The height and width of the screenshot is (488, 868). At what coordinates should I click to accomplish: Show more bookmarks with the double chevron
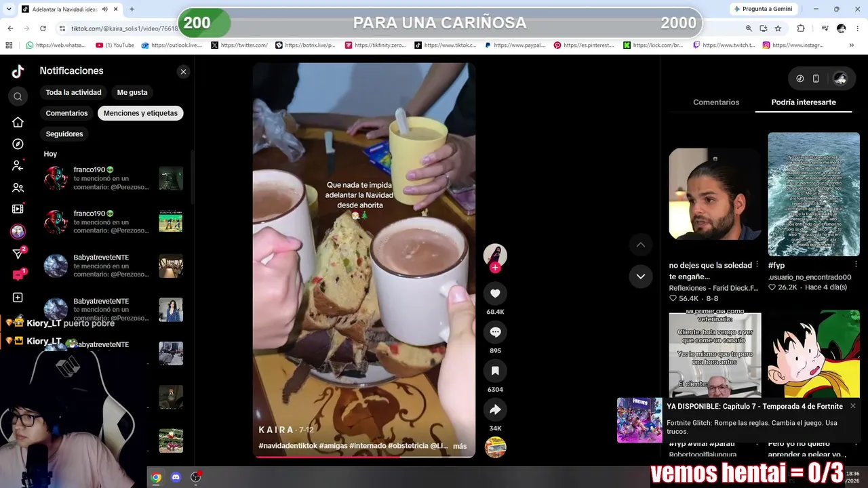pyautogui.click(x=851, y=45)
